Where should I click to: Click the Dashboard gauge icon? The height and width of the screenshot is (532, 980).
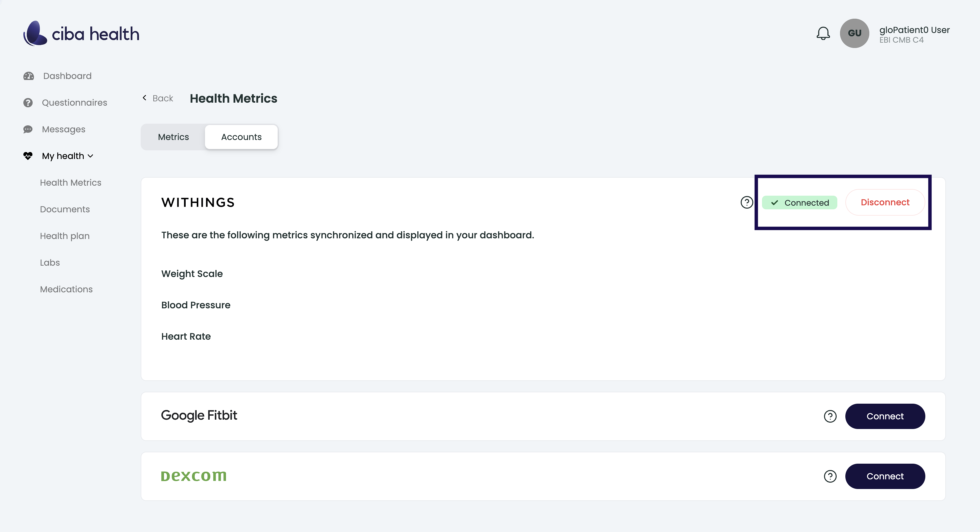pyautogui.click(x=29, y=76)
